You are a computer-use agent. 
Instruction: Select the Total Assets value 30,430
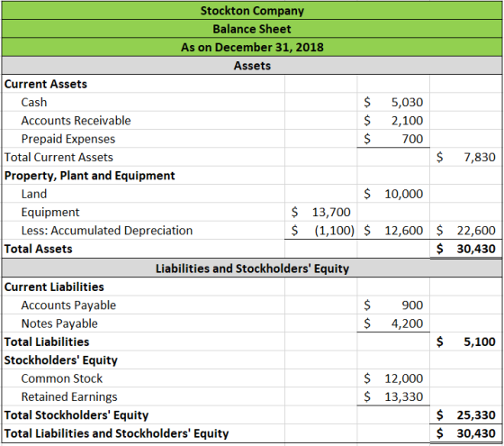[476, 249]
